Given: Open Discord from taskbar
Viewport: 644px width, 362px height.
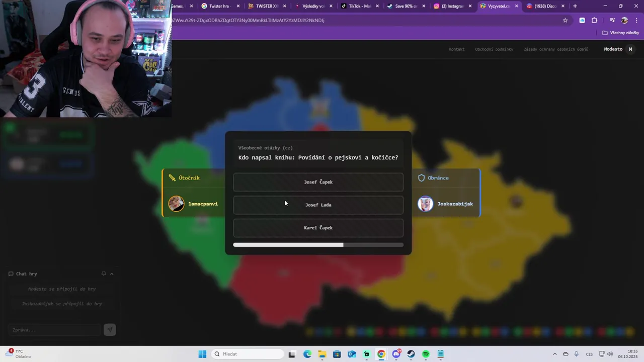Looking at the screenshot, I should point(396,354).
